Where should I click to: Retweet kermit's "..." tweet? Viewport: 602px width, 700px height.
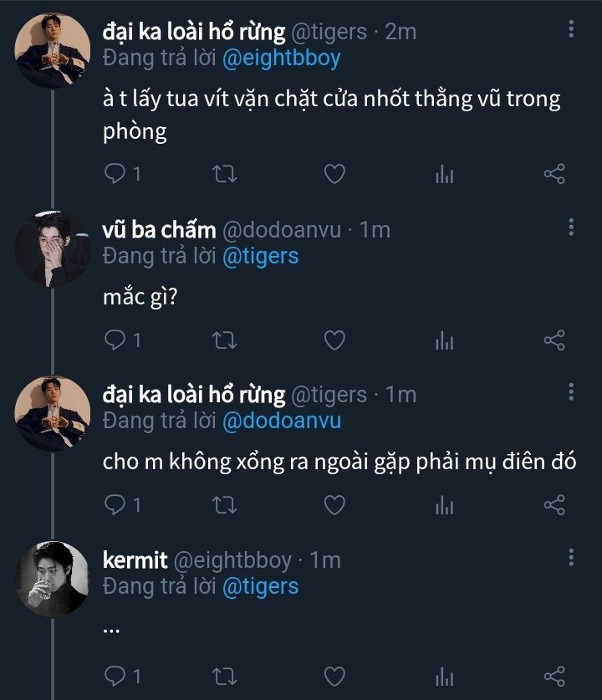pos(225,674)
